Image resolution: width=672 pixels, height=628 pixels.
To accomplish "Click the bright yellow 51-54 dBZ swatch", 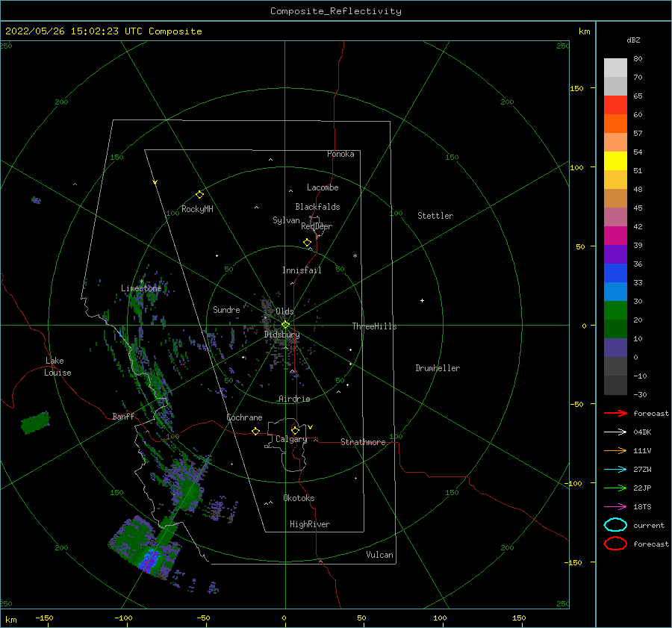I will [615, 161].
